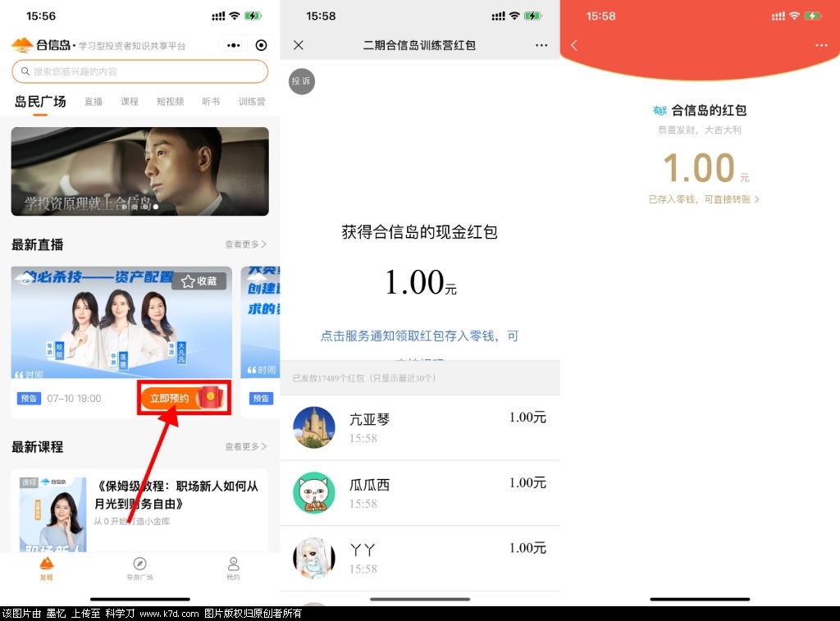840x621 pixels.
Task: Select the 亢亚琴 name in the list
Action: click(369, 419)
